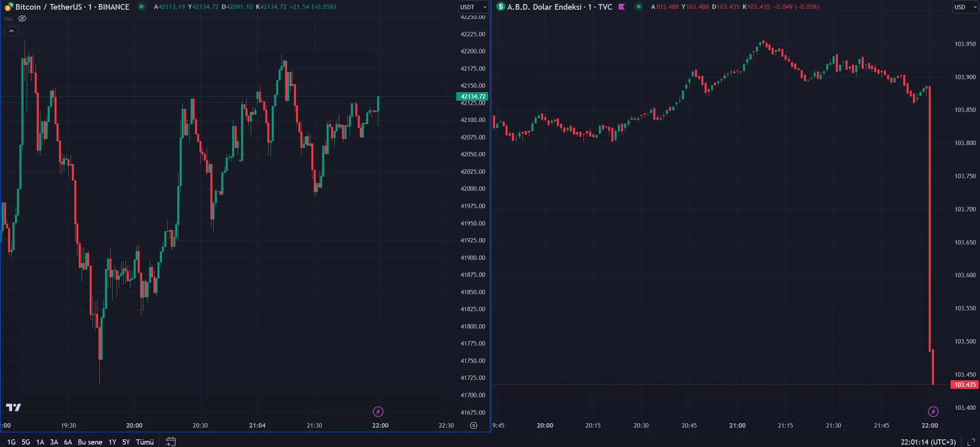Open the go-to-date calendar icon
980x447 pixels.
click(x=171, y=441)
